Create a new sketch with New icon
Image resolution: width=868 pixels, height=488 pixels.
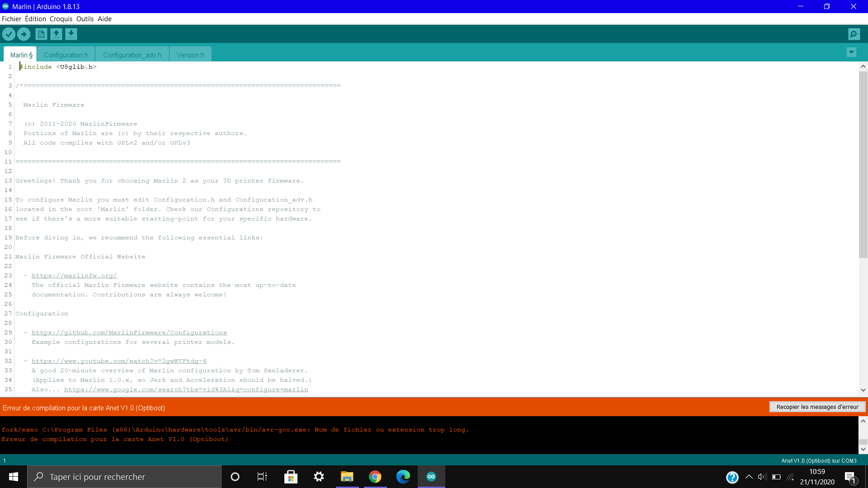41,34
